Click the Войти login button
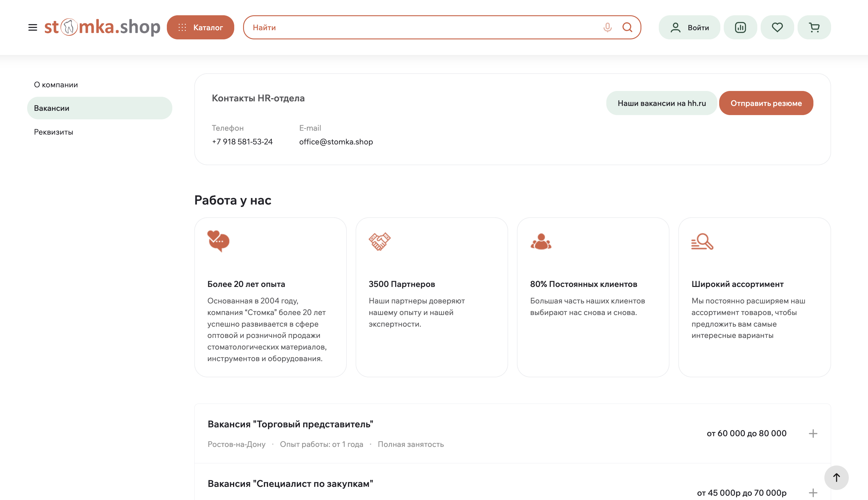Image resolution: width=868 pixels, height=500 pixels. tap(689, 27)
